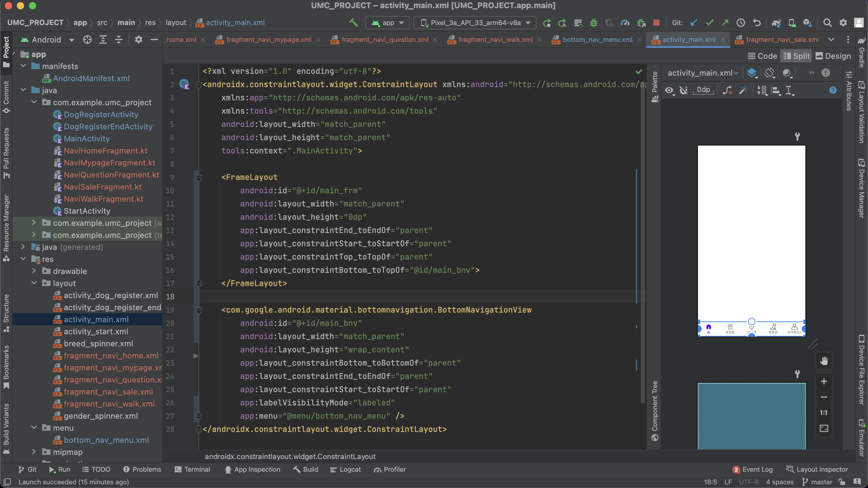Screen dimensions: 868x488
Task: Open the Logcat tool window
Action: (x=345, y=469)
